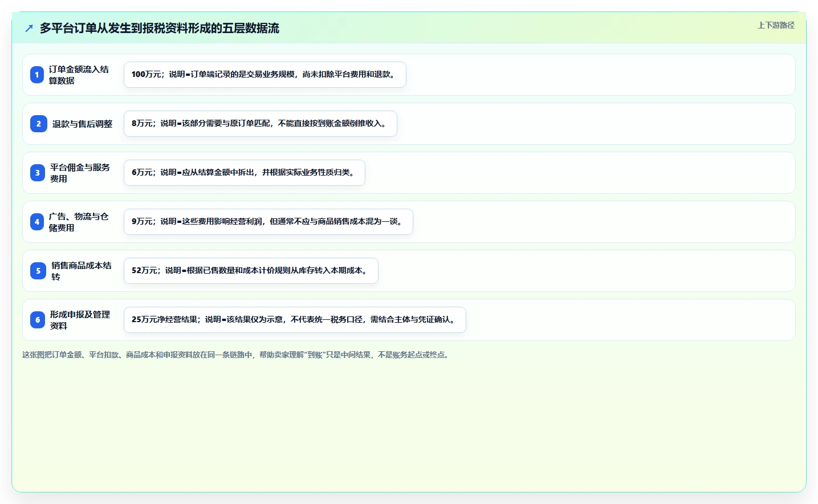This screenshot has width=818, height=504.
Task: Click the 8万元 refund description box
Action: click(261, 124)
